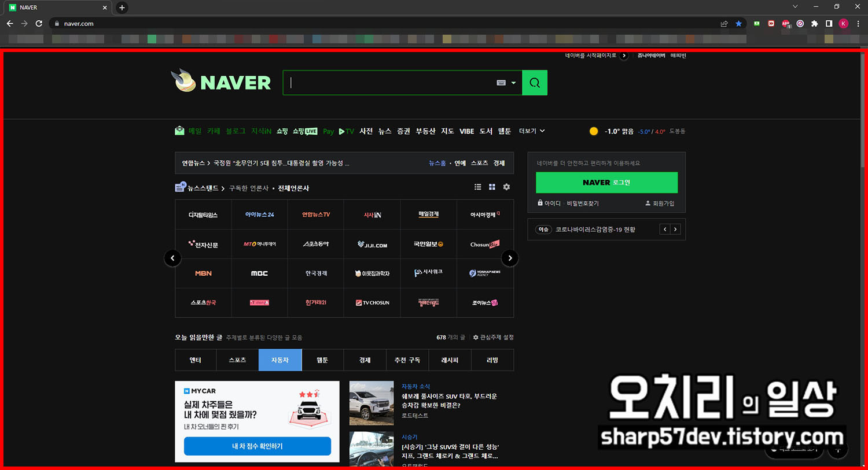Click the 네이버를 시작페이지로 arrow
Image resolution: width=868 pixels, height=470 pixels.
624,55
